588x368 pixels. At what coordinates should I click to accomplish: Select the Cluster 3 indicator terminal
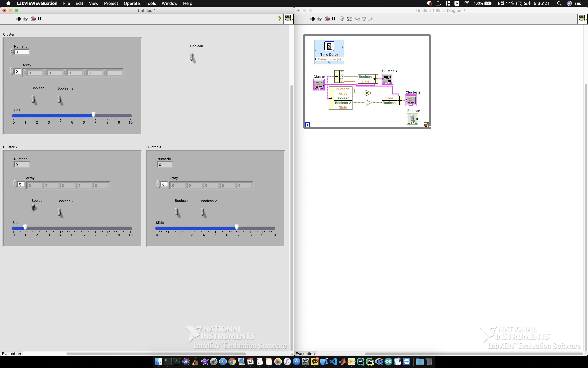click(387, 79)
